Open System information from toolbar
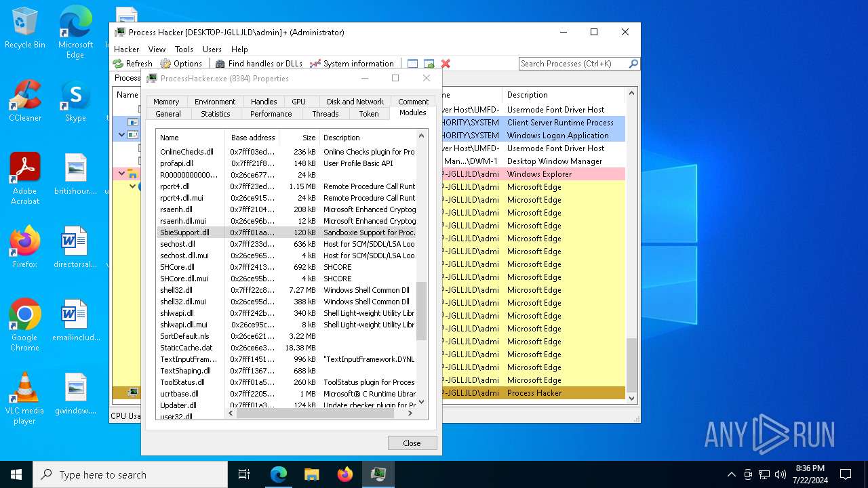Screen dimensions: 868x488 [x=352, y=64]
